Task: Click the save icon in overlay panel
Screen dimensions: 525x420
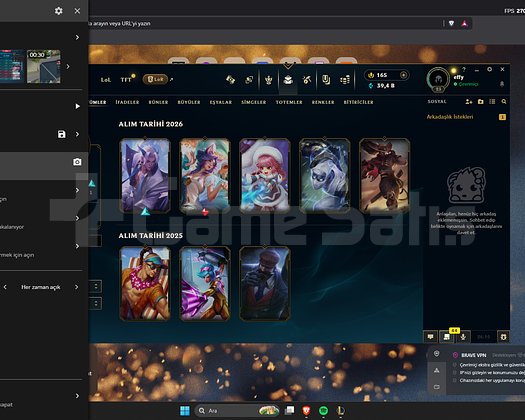Action: coord(62,134)
